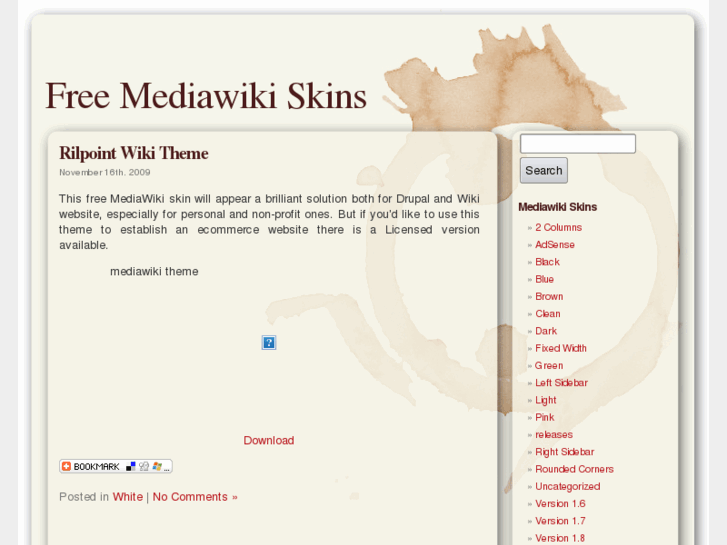Click the 'mediawiki theme' image caption text
Viewport: 727px width, 545px height.
click(154, 271)
